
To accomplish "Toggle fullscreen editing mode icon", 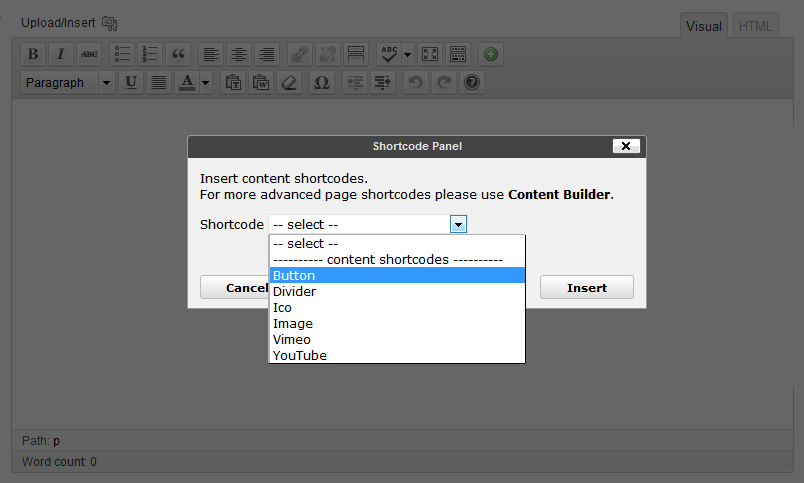I will pyautogui.click(x=429, y=54).
